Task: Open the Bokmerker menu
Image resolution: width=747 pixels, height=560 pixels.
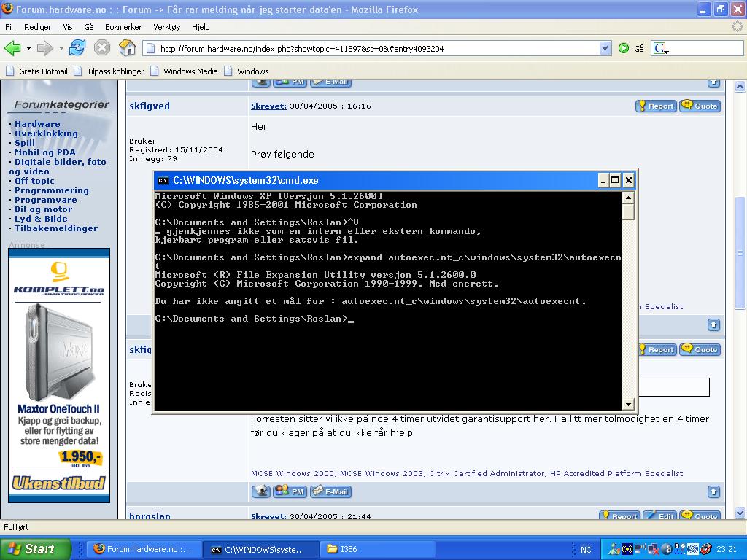Action: (x=123, y=27)
